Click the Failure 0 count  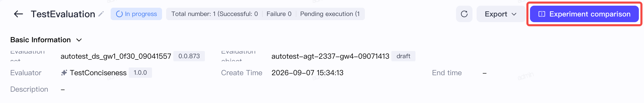[x=279, y=14]
